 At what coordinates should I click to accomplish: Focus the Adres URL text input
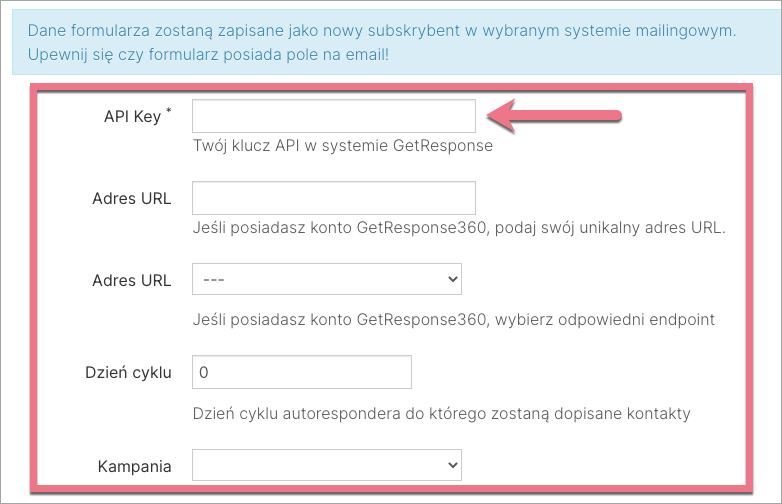[x=333, y=198]
